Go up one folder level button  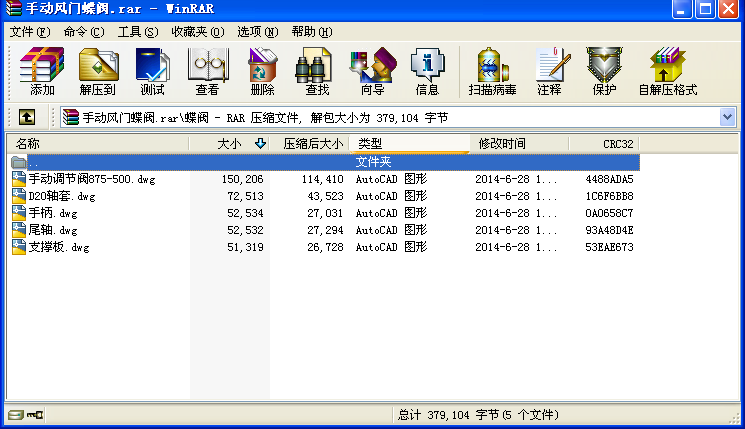[x=27, y=117]
